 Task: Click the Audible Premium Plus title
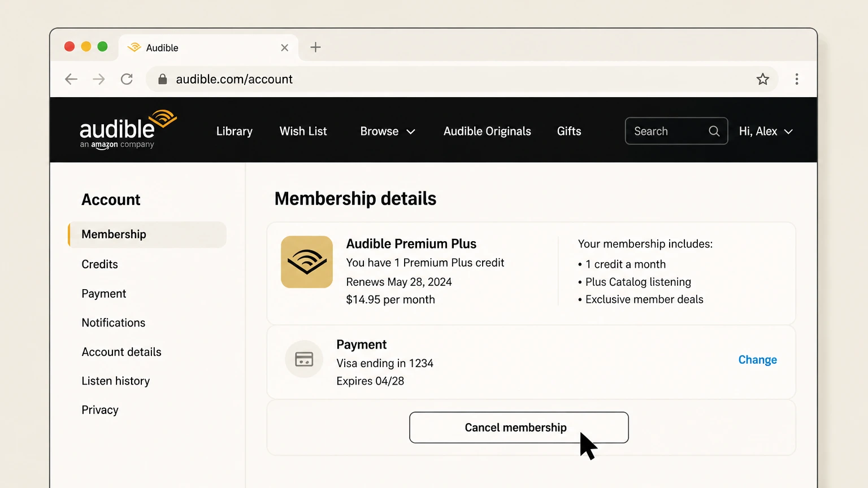411,243
